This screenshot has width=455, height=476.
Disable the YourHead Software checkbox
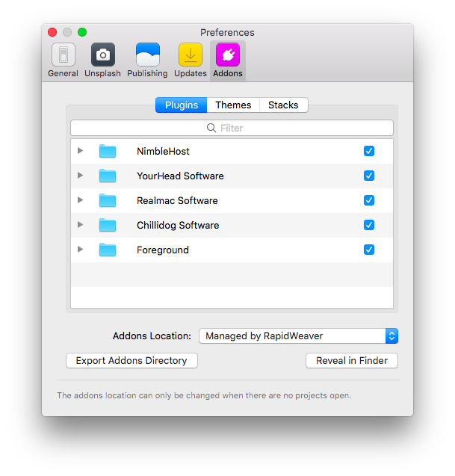point(369,176)
